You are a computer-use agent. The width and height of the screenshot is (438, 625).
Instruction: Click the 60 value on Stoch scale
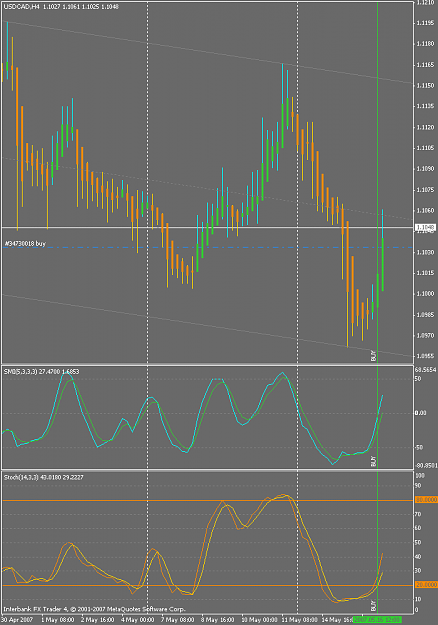click(x=418, y=528)
